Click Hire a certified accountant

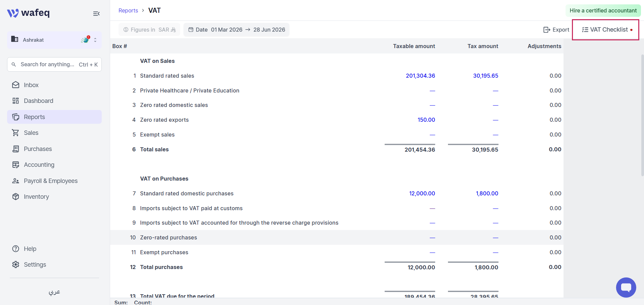(x=603, y=10)
